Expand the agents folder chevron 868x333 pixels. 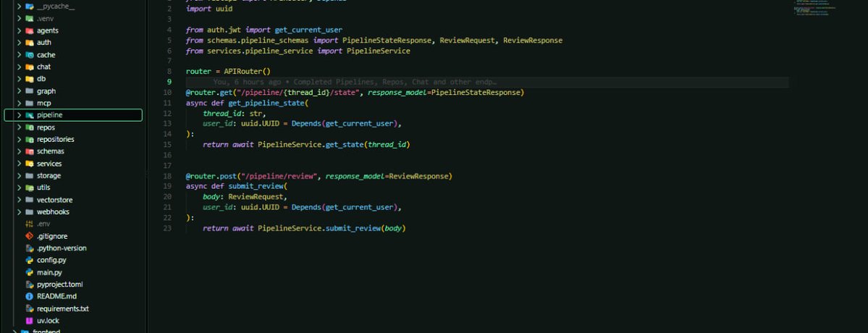[x=20, y=30]
